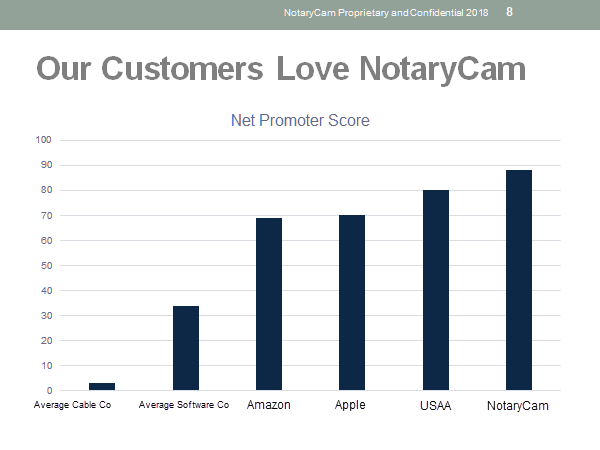Click the 'Amazon' axis label
Screen dimensions: 600x450
tap(269, 405)
